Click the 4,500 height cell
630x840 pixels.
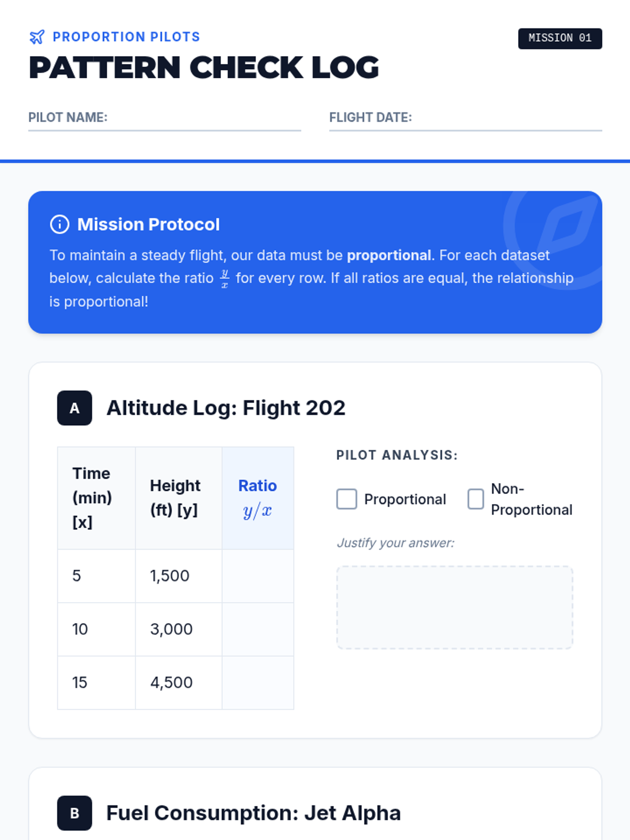tap(172, 682)
